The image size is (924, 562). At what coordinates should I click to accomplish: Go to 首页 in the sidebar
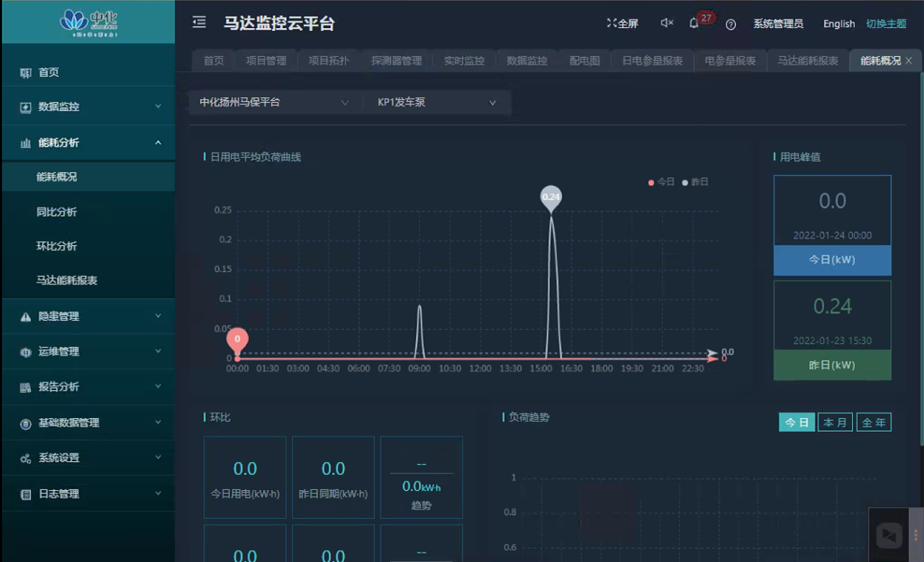(49, 73)
